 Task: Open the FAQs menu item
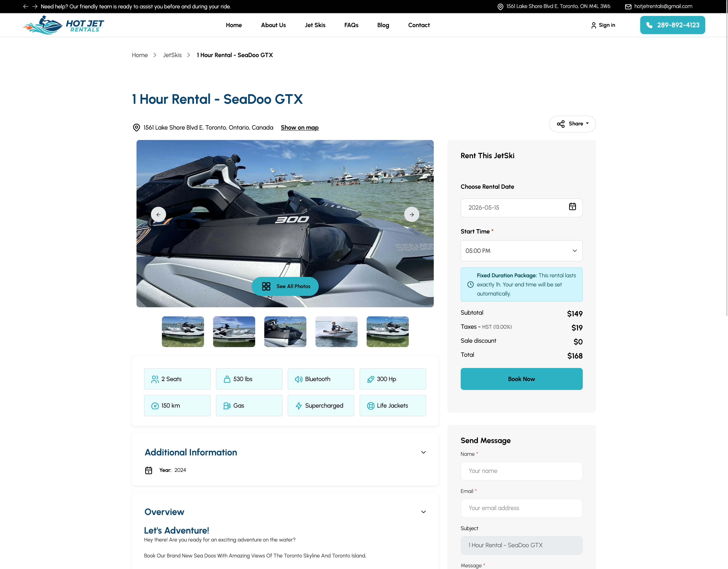[351, 25]
